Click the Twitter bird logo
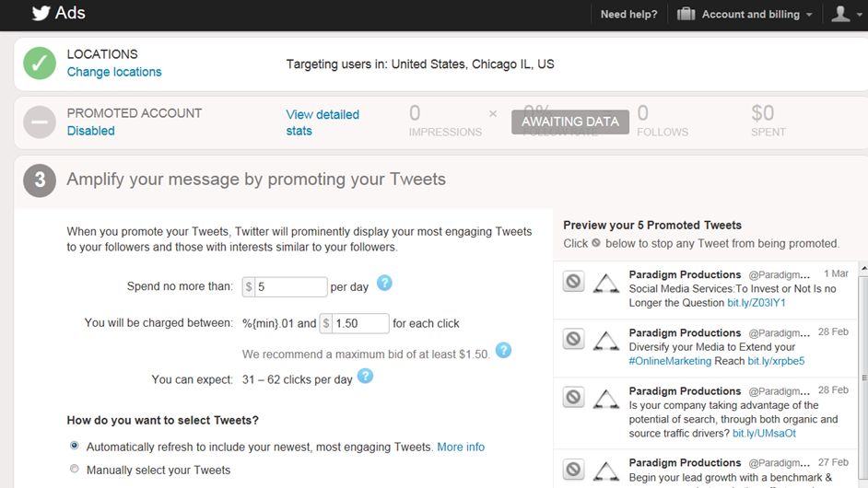Image resolution: width=868 pixels, height=488 pixels. tap(41, 13)
